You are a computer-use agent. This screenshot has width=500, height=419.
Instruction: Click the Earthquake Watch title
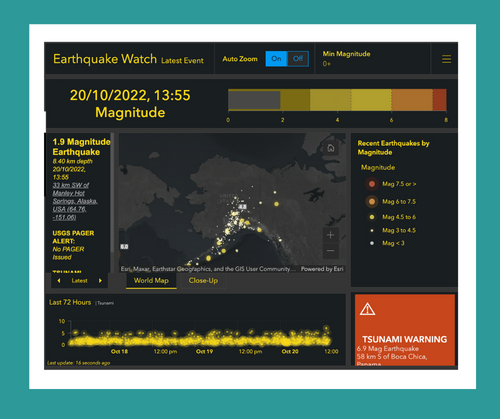click(x=105, y=59)
